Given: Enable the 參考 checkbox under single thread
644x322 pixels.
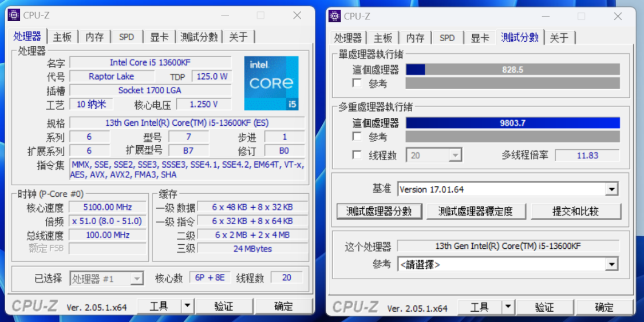Looking at the screenshot, I should [x=357, y=83].
